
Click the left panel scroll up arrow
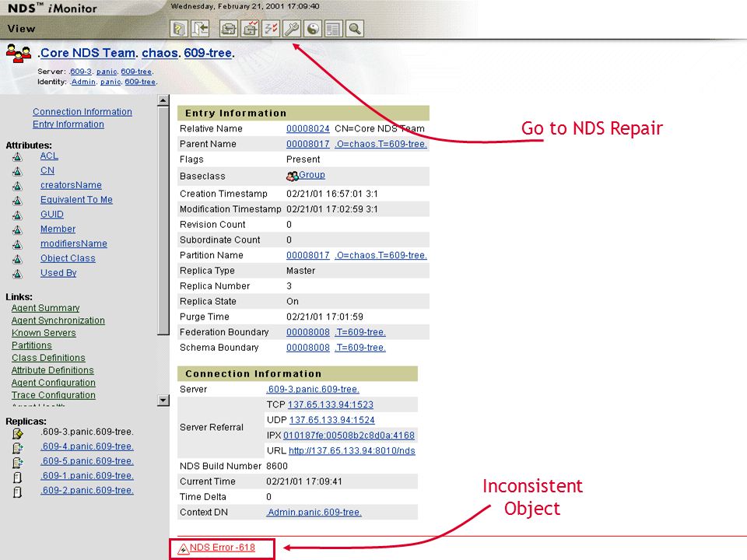[x=163, y=100]
